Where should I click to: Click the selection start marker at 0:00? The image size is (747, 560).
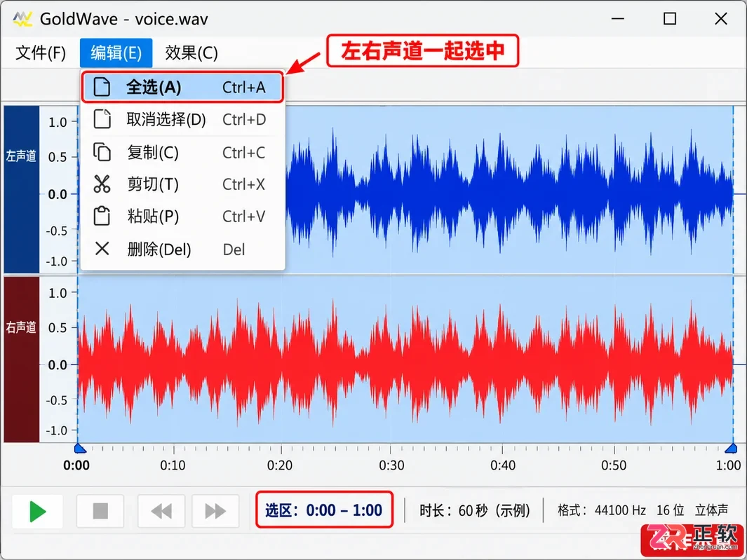(x=79, y=448)
